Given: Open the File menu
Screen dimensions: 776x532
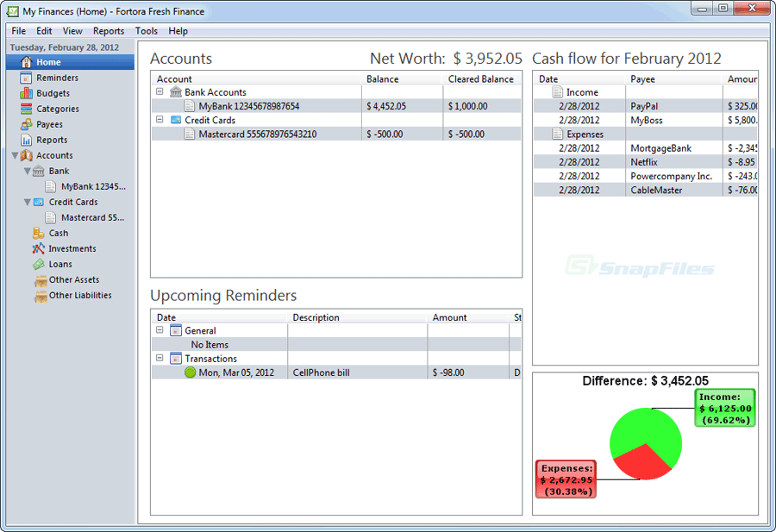Looking at the screenshot, I should click(x=19, y=31).
